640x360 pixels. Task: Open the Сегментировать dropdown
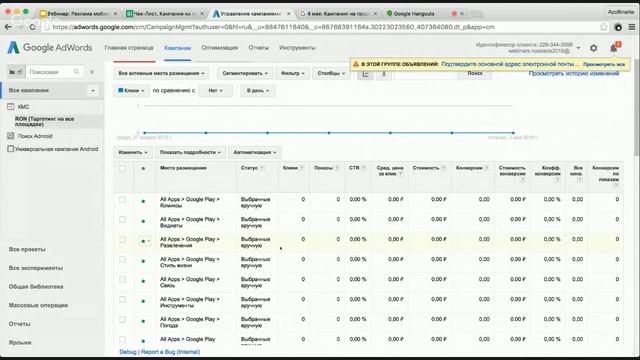coord(245,73)
